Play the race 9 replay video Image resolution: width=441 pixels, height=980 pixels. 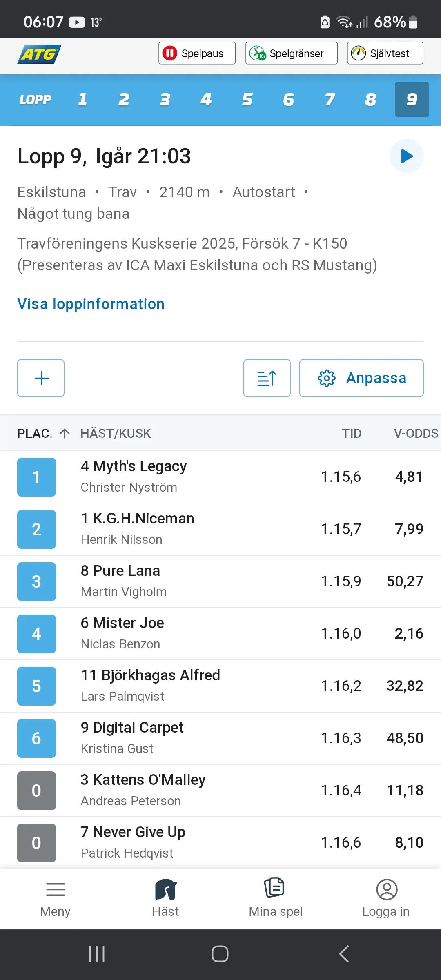[x=407, y=156]
